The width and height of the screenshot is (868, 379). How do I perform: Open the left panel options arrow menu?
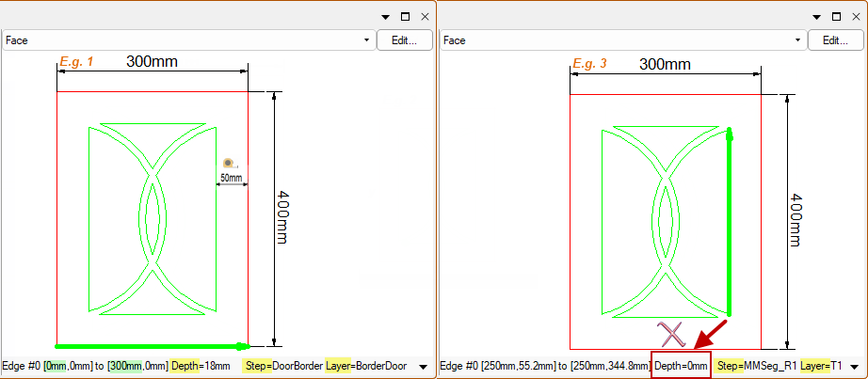pos(385,17)
